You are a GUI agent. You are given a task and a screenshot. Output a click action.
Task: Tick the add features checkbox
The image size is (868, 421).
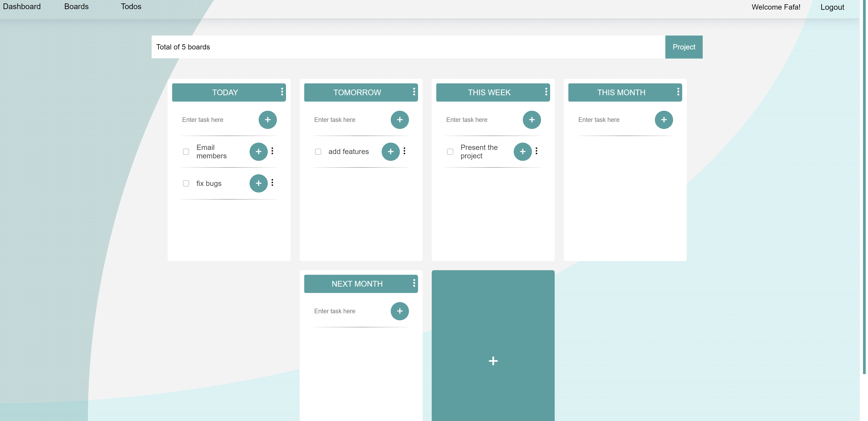tap(318, 152)
